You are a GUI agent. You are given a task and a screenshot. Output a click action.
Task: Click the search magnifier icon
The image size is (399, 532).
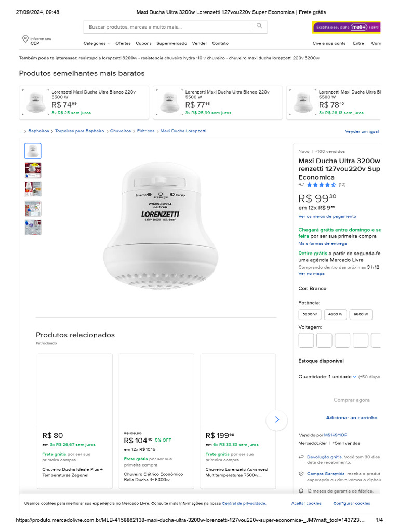click(259, 26)
